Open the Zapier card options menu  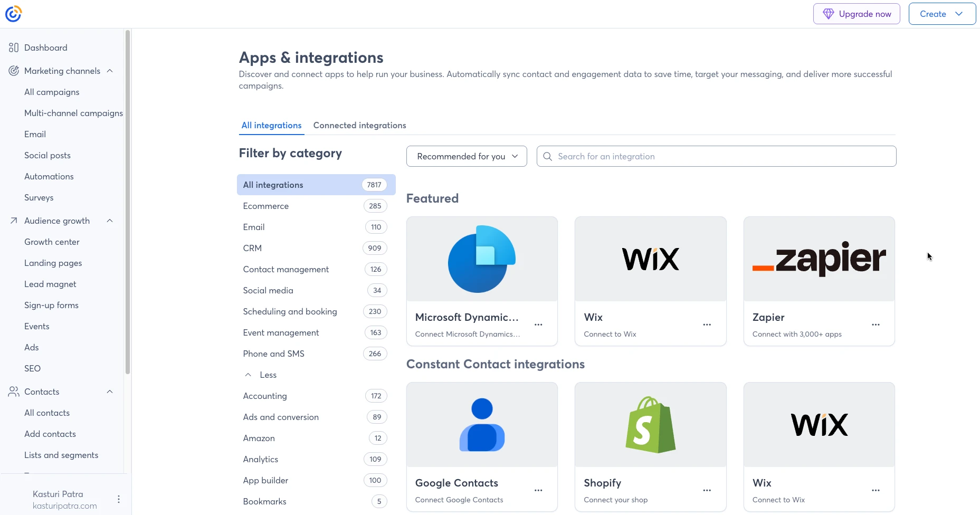pos(876,325)
